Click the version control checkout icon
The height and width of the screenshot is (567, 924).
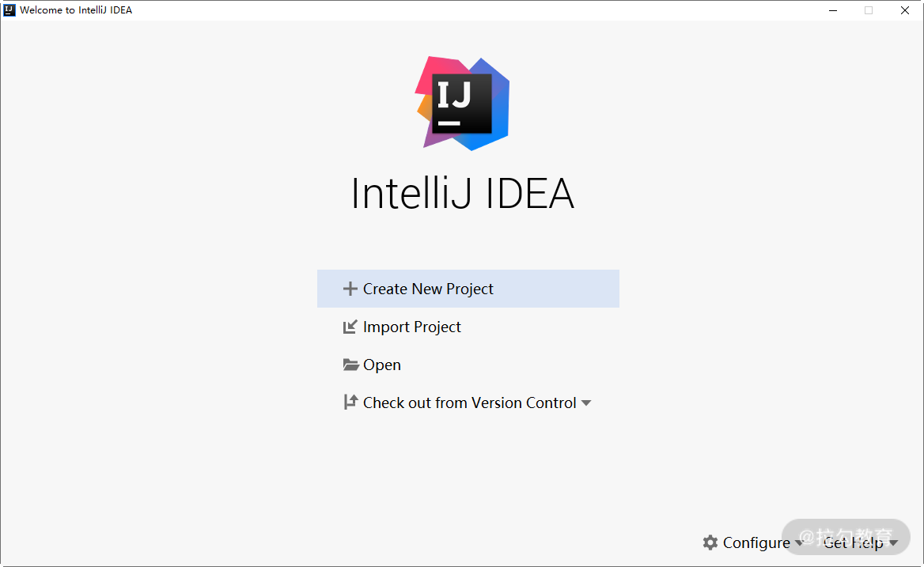pos(350,403)
